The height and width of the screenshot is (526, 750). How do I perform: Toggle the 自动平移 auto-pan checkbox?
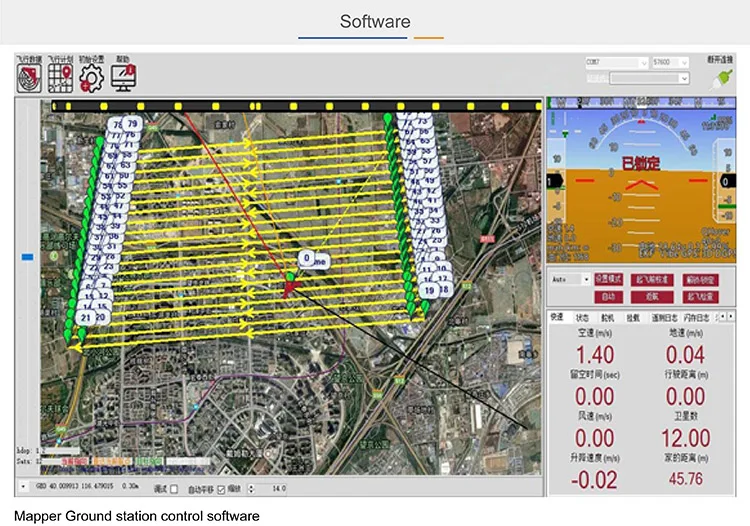tap(221, 489)
